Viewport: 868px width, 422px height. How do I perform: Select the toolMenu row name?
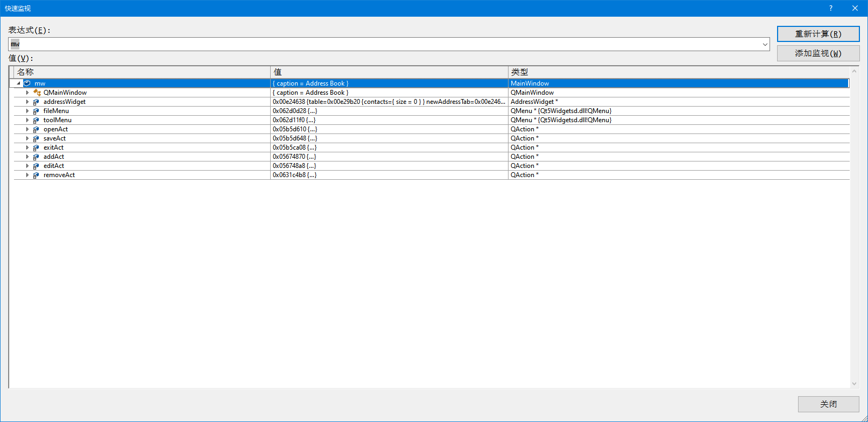(58, 120)
